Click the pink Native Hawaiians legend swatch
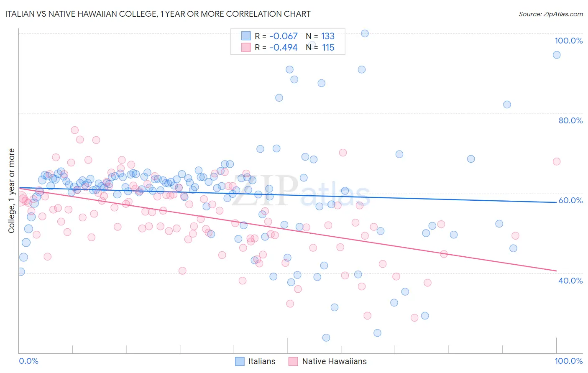The width and height of the screenshot is (588, 373). click(x=293, y=361)
